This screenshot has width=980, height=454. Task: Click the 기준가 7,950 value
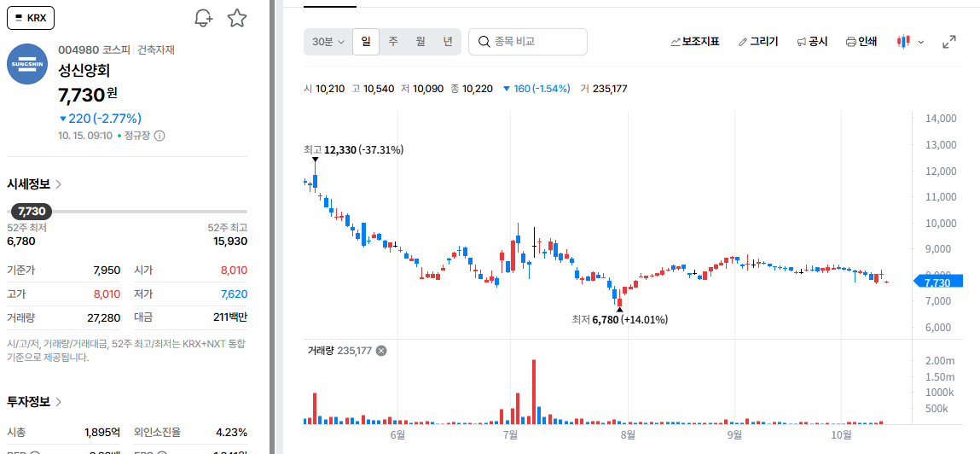click(x=107, y=271)
